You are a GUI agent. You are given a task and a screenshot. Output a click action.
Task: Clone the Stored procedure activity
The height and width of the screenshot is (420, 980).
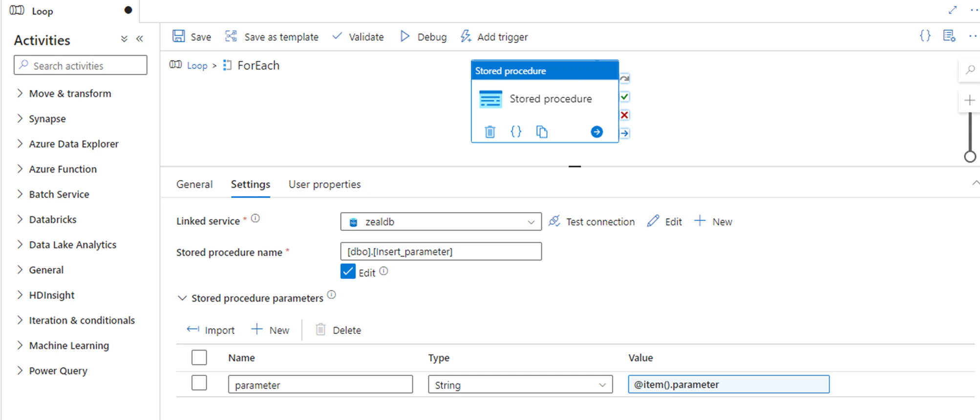pyautogui.click(x=542, y=132)
